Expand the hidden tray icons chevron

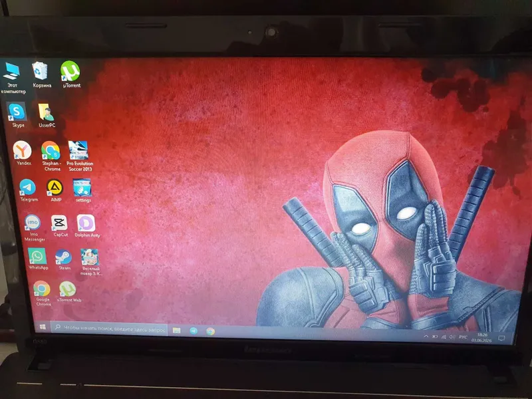[x=426, y=336]
